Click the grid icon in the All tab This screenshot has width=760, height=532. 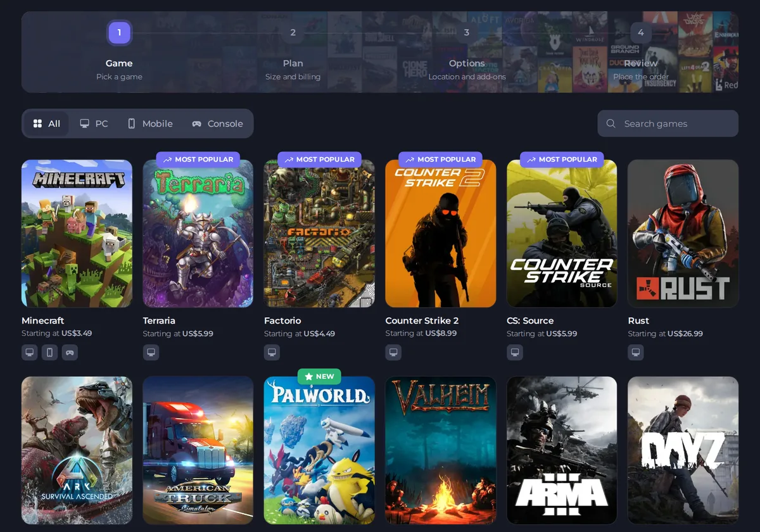click(37, 123)
